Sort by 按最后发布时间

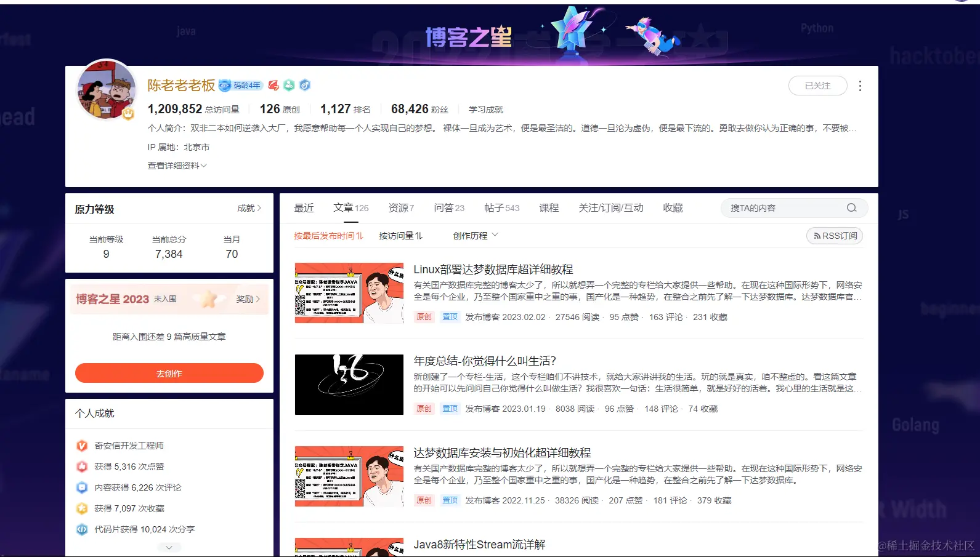point(328,236)
